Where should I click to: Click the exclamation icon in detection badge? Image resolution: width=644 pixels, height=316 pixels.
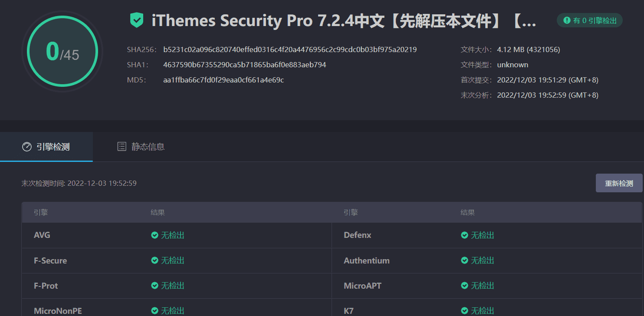pyautogui.click(x=567, y=20)
